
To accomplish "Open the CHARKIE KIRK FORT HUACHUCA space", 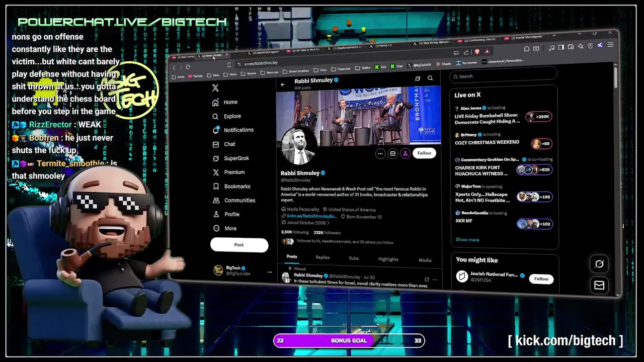I will [x=482, y=171].
